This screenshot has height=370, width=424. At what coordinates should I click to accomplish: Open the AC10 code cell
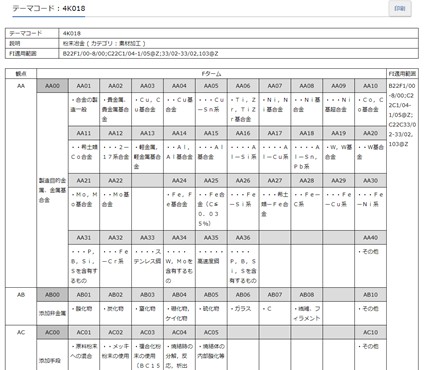pos(370,332)
